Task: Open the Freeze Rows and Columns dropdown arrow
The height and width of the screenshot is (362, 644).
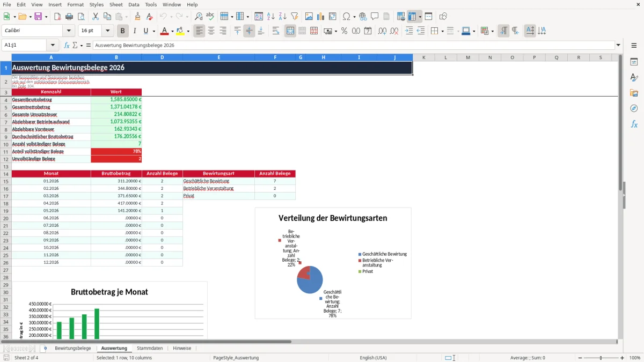Action: pyautogui.click(x=420, y=17)
